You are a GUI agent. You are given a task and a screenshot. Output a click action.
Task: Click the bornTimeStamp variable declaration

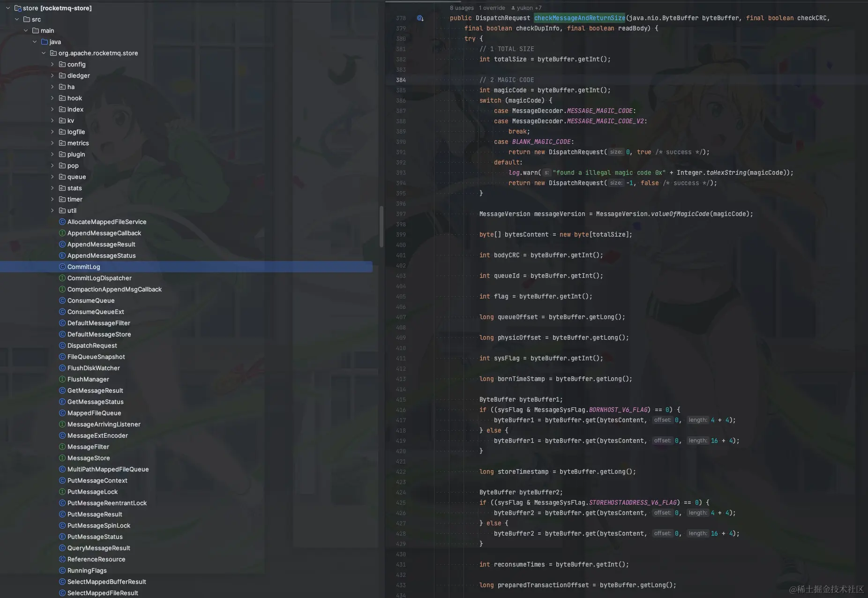coord(521,379)
